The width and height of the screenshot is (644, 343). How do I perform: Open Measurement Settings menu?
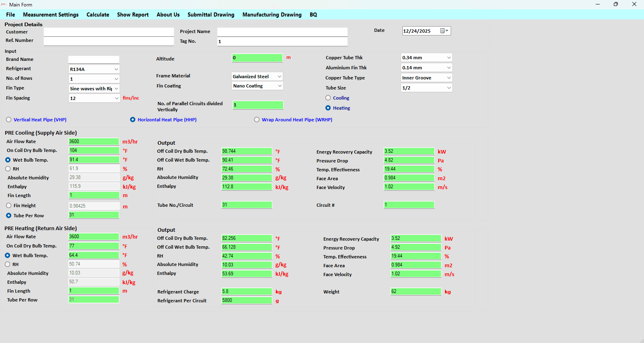51,15
